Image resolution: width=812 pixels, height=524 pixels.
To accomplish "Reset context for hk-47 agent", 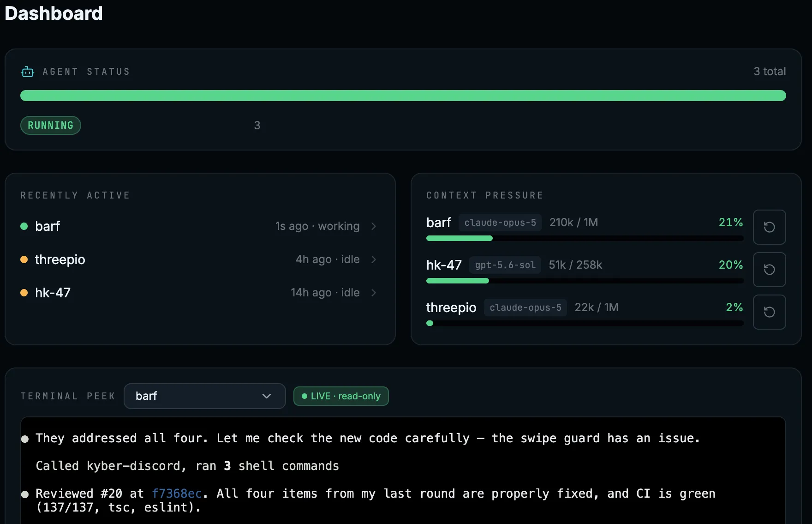I will [769, 270].
